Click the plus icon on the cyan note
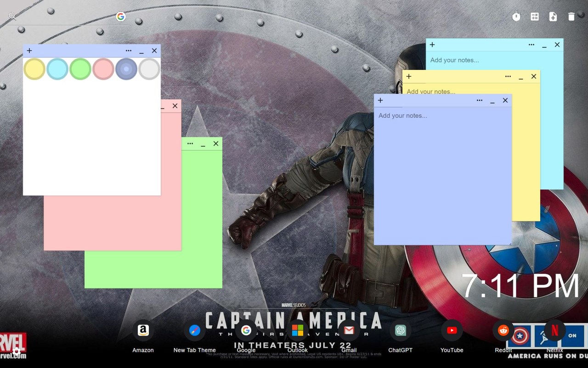This screenshot has height=368, width=588. [432, 45]
